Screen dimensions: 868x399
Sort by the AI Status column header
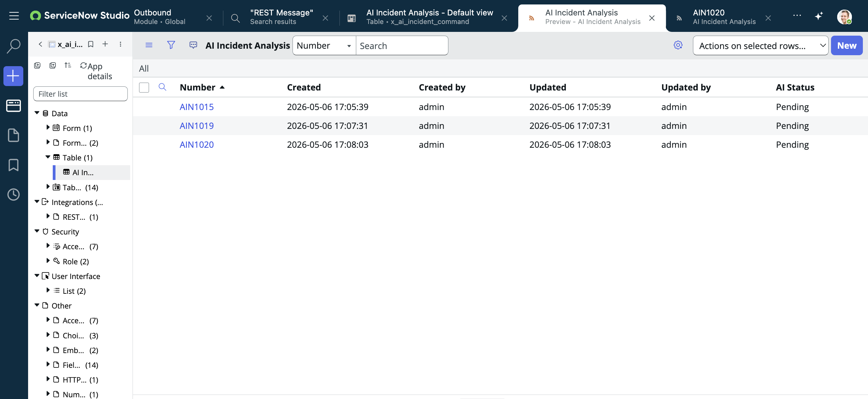pyautogui.click(x=795, y=87)
